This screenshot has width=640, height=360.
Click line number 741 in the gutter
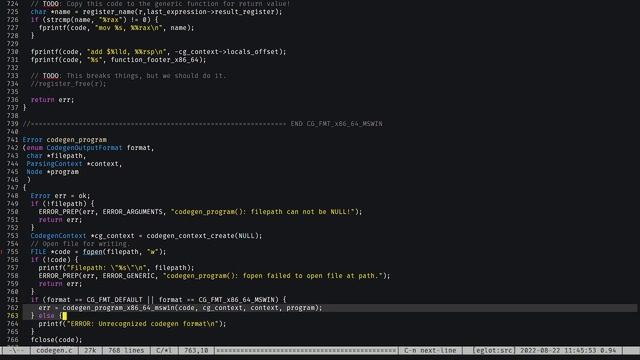click(x=12, y=140)
